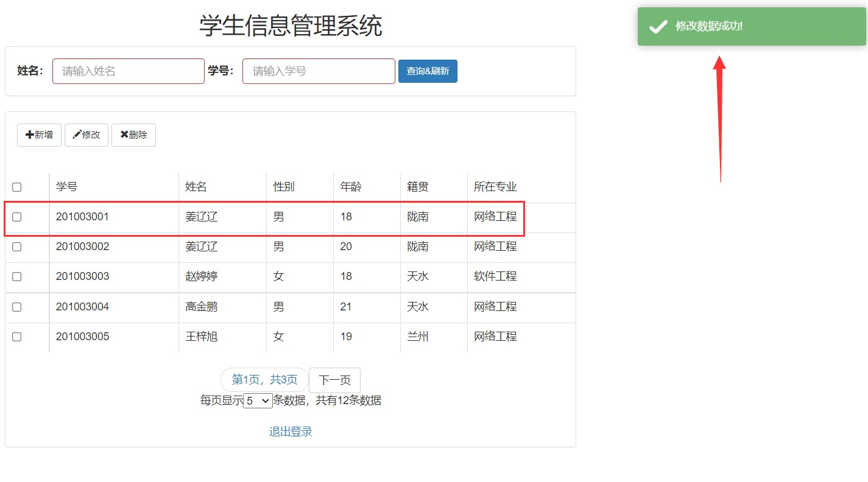Click the gender 女 cell in 赵婷婷's row
Screen dimensions: 868x482
(x=278, y=276)
